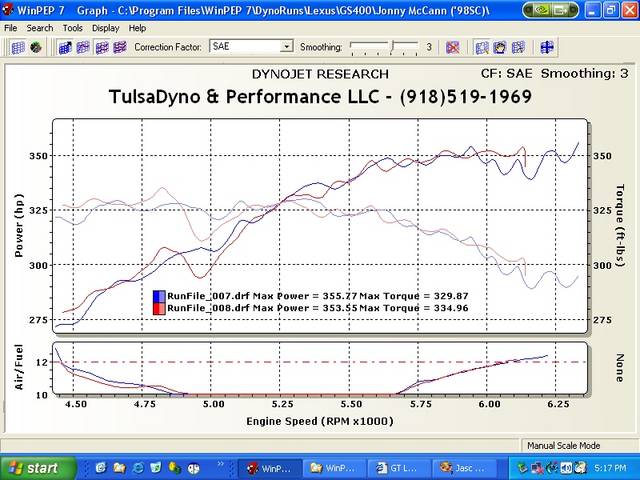Viewport: 640px width, 480px height.
Task: Open the Display menu
Action: [105, 28]
